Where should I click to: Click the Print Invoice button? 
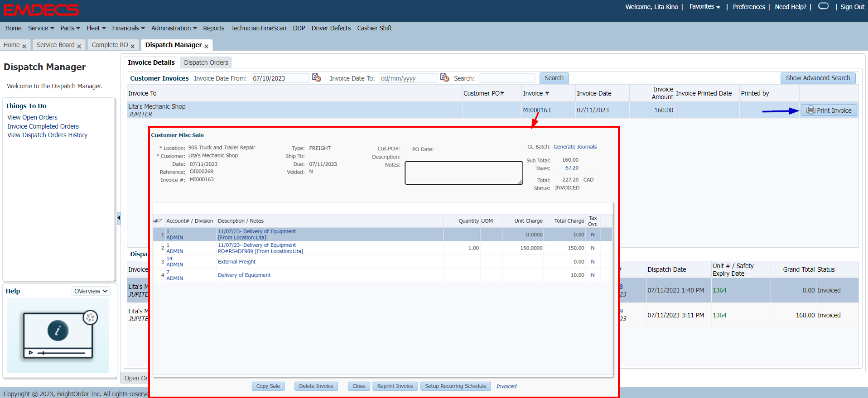pos(829,110)
